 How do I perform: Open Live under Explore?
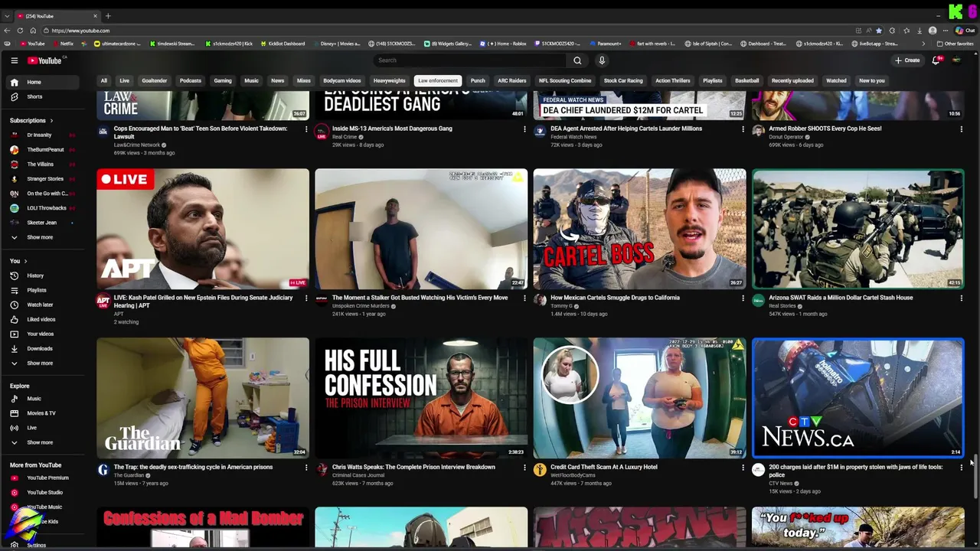[43, 428]
